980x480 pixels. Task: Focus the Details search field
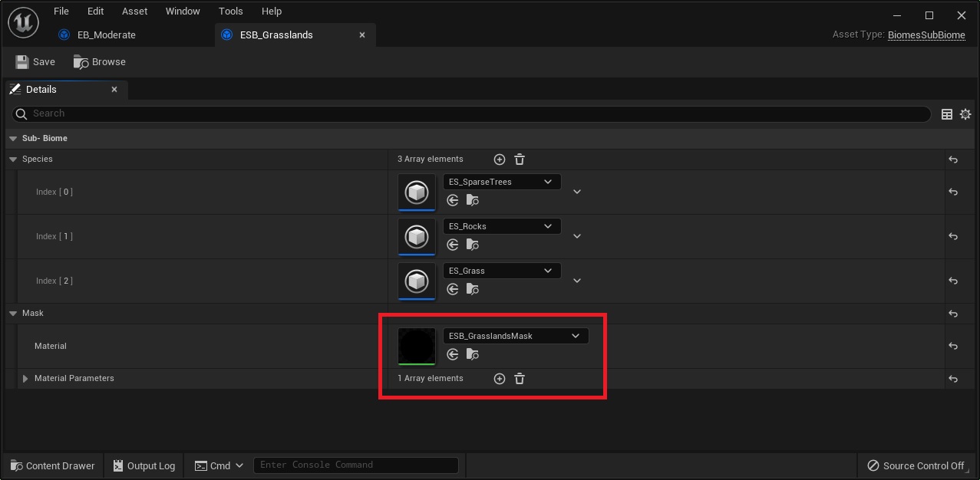coord(472,113)
